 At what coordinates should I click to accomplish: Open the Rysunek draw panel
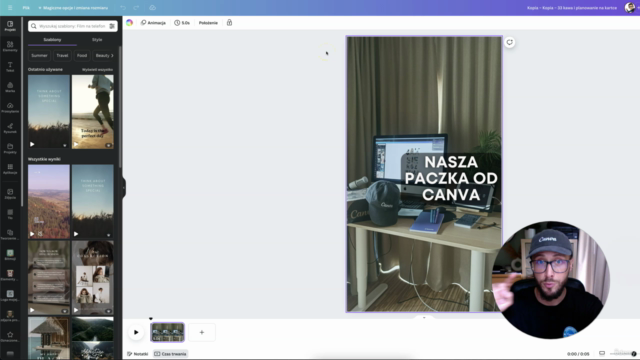click(10, 128)
